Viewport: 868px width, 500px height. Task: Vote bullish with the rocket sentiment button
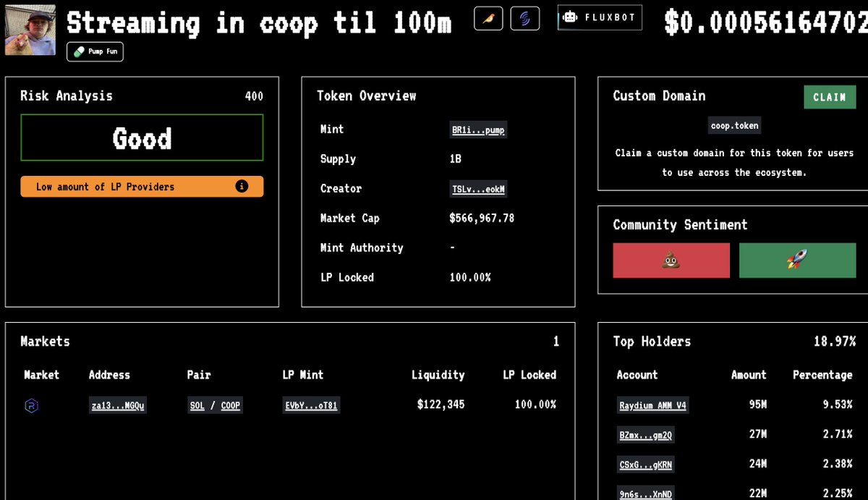click(797, 260)
